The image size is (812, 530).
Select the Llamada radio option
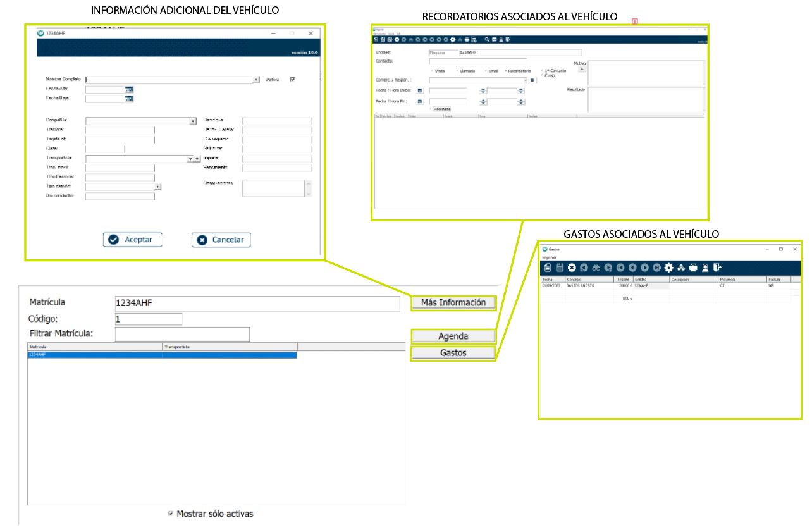[457, 71]
